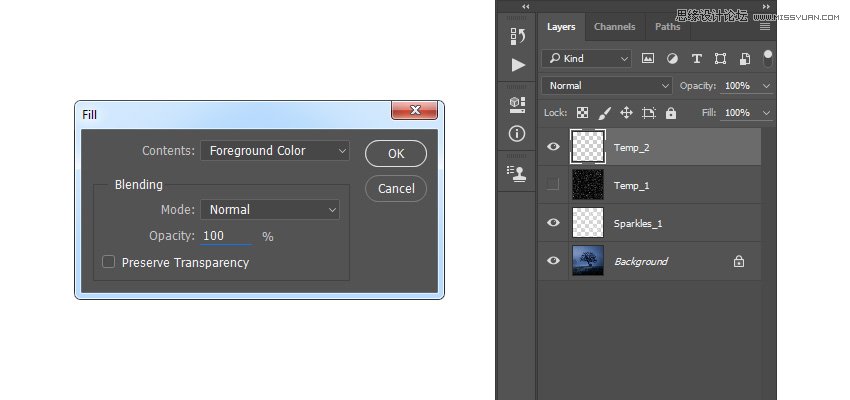This screenshot has width=850, height=400.
Task: Click the Background layer name
Action: tap(641, 261)
